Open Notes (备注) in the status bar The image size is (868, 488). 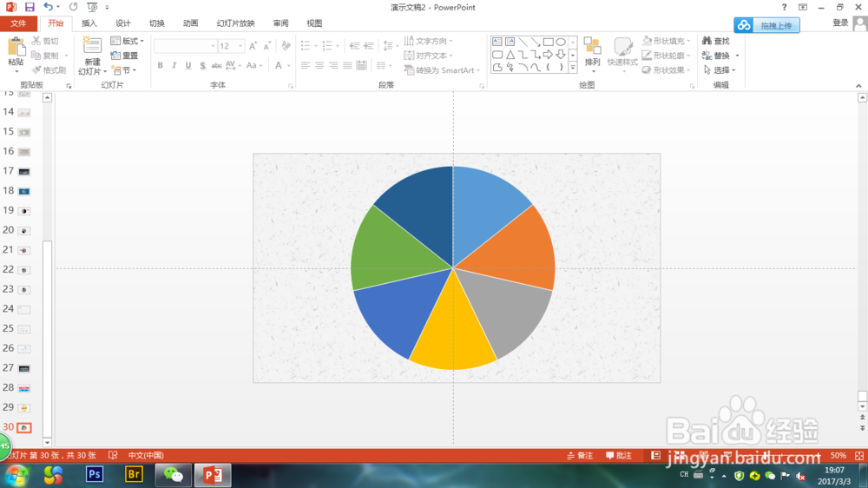[x=580, y=455]
